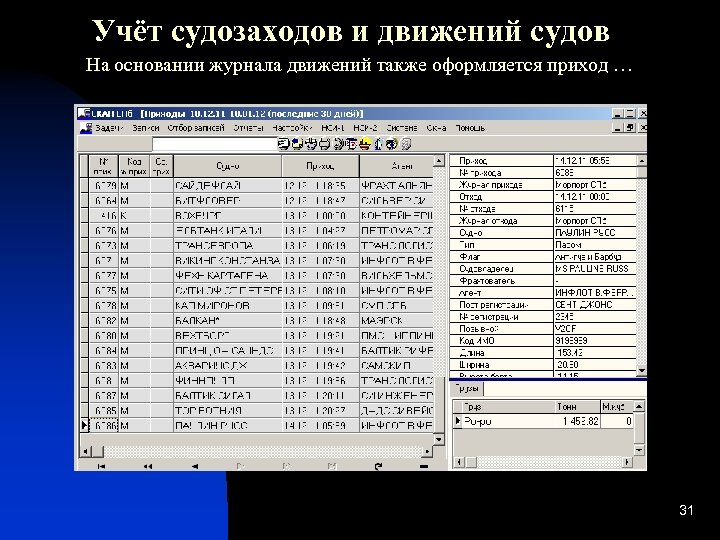Open the Записи menu
Viewport: 720px width, 540px height.
click(146, 128)
